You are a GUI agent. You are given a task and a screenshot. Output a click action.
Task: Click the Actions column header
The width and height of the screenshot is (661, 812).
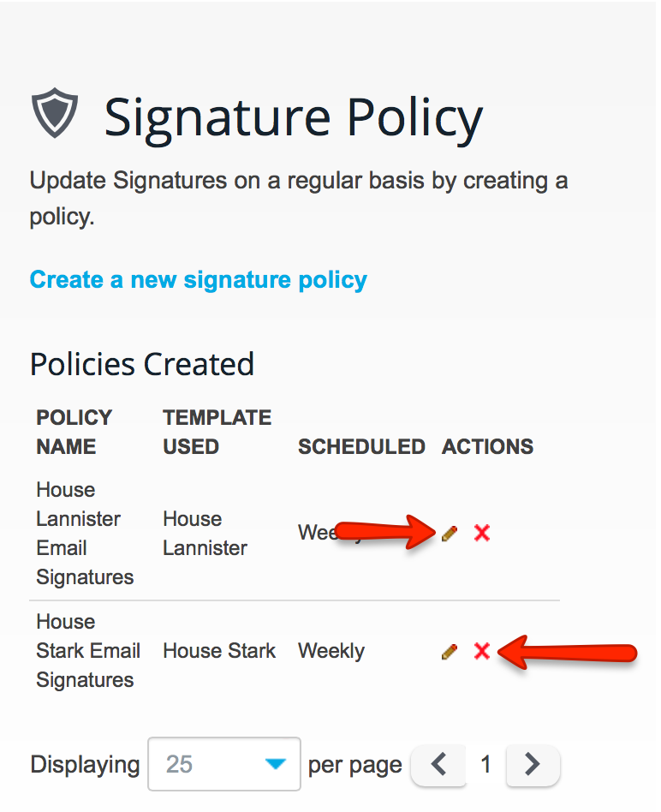(x=487, y=446)
